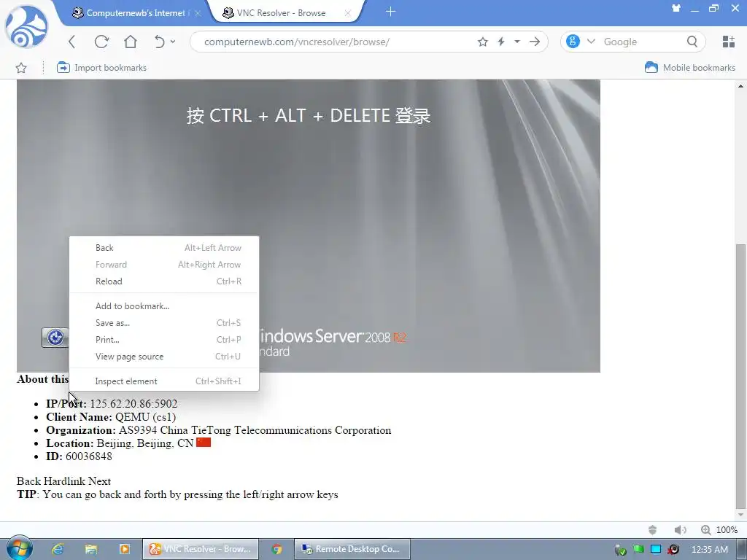
Task: Click the lightning bolt speed mode icon
Action: [501, 42]
